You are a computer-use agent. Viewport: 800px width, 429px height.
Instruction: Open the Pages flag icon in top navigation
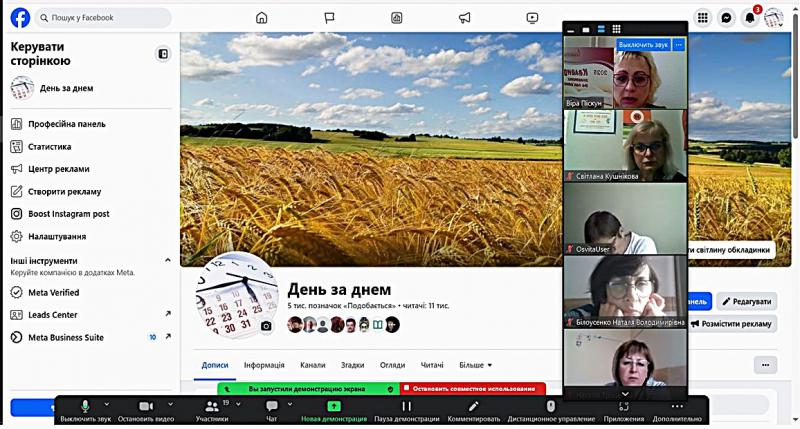[330, 18]
